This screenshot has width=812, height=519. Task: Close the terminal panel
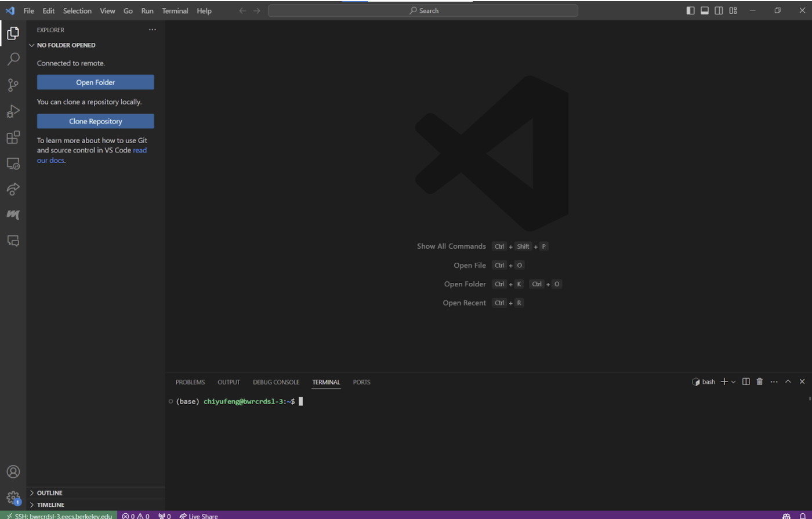point(802,382)
